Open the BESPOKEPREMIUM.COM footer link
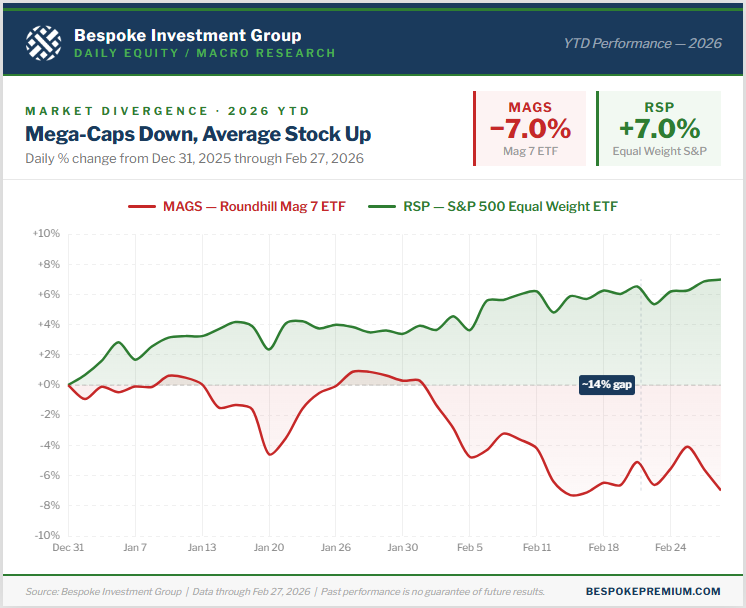Image resolution: width=746 pixels, height=608 pixels. 655,591
